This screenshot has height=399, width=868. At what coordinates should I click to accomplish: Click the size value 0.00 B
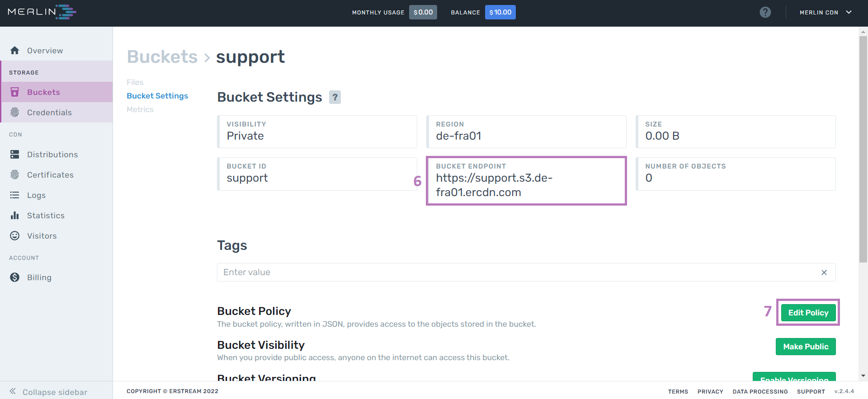tap(662, 136)
